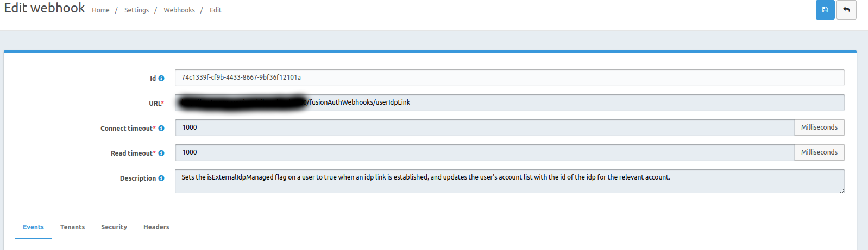This screenshot has height=250, width=868.
Task: Focus the Connect timeout input field
Action: point(485,127)
